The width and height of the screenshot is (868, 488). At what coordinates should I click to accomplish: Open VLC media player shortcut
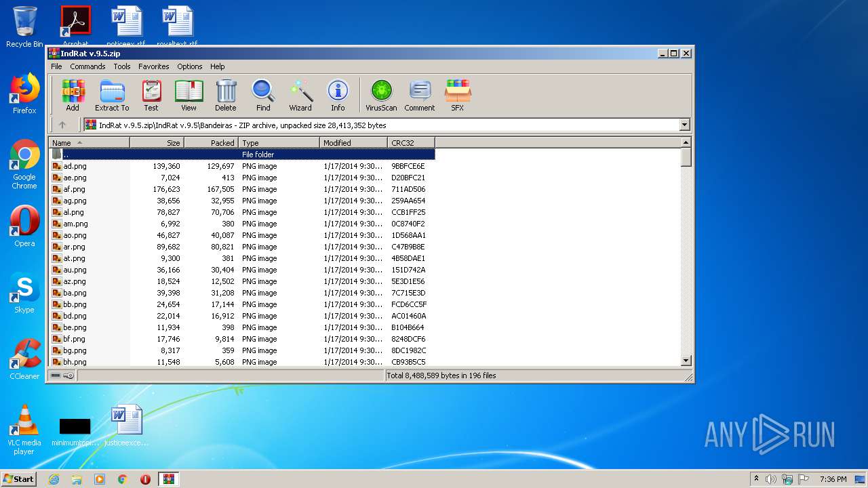(24, 430)
